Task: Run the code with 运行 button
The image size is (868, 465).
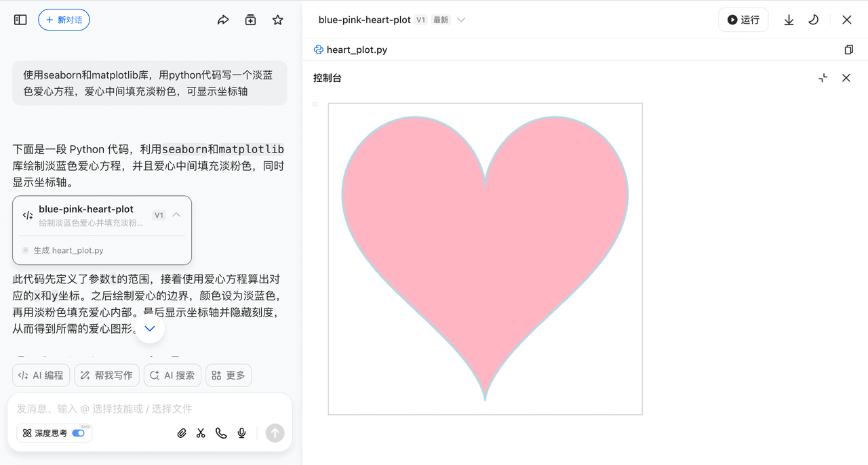Action: coord(743,20)
